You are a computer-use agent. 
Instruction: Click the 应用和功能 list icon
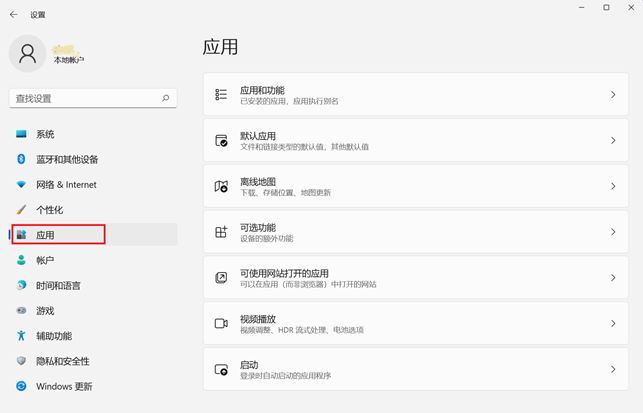222,95
